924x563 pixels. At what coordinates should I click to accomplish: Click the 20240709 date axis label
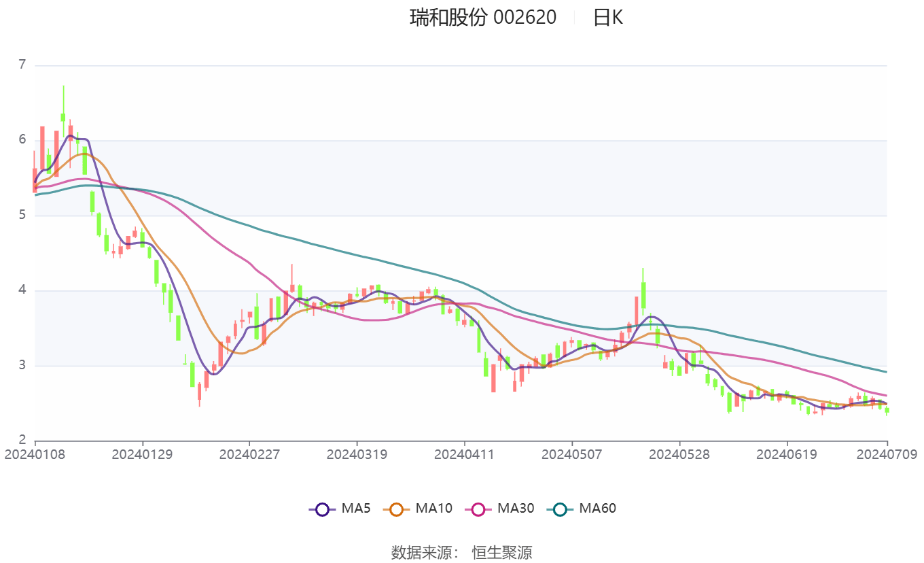pyautogui.click(x=887, y=454)
